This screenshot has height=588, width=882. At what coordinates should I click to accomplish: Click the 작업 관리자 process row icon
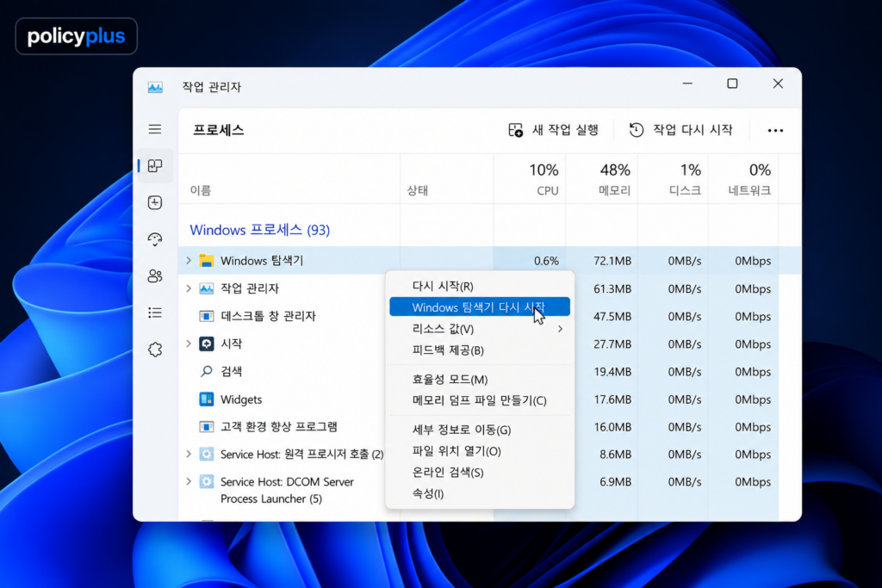click(x=207, y=288)
